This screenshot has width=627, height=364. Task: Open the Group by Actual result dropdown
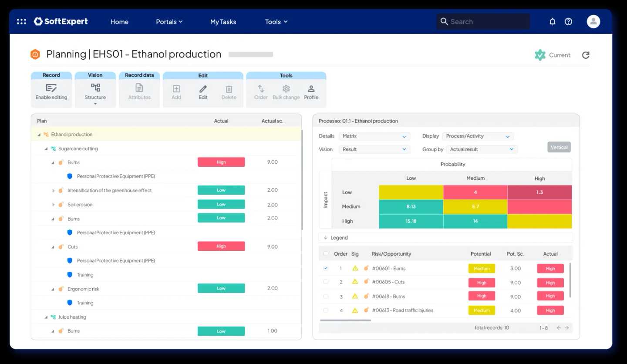pos(482,149)
